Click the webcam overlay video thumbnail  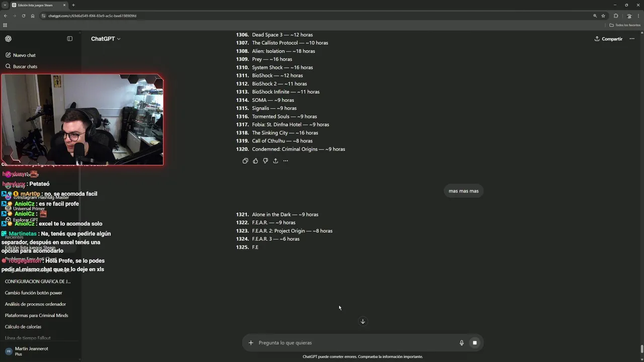tap(82, 120)
